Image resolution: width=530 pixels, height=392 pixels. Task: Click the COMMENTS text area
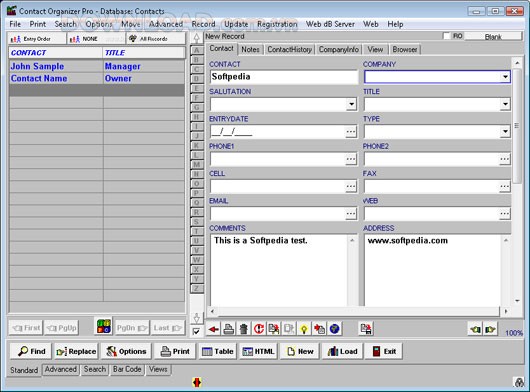coord(279,270)
